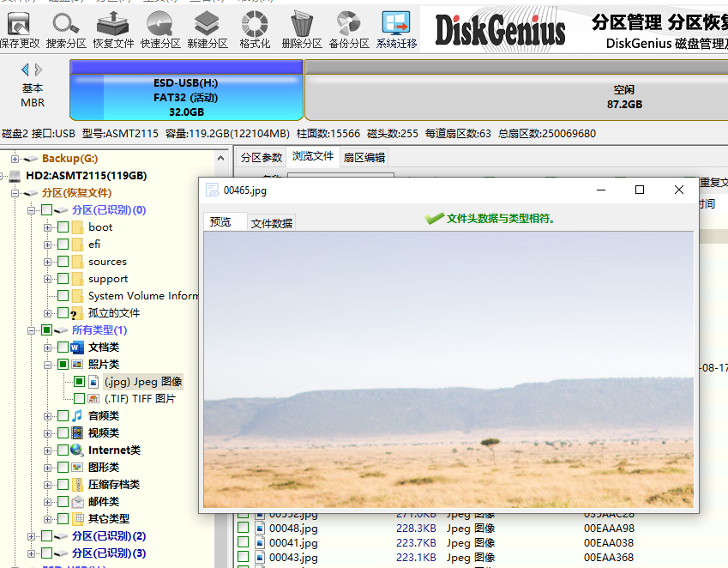
Task: Go to previous disk with left arrow
Action: click(x=25, y=69)
